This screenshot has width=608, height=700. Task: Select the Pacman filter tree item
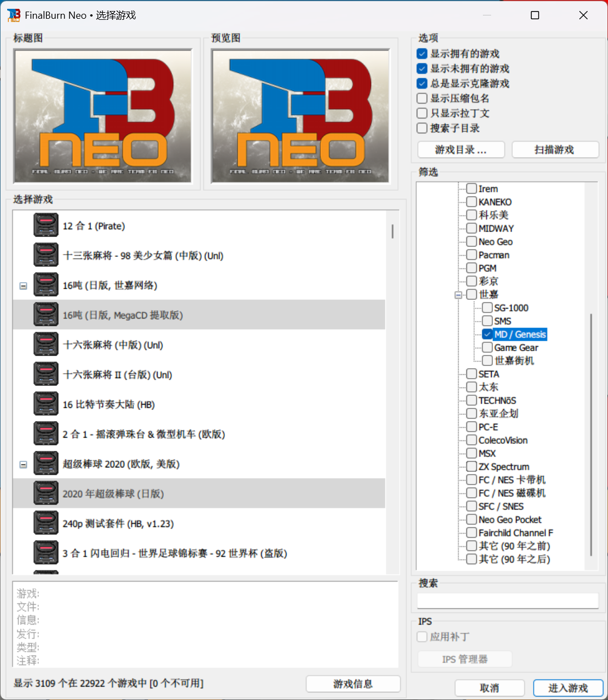tap(494, 255)
